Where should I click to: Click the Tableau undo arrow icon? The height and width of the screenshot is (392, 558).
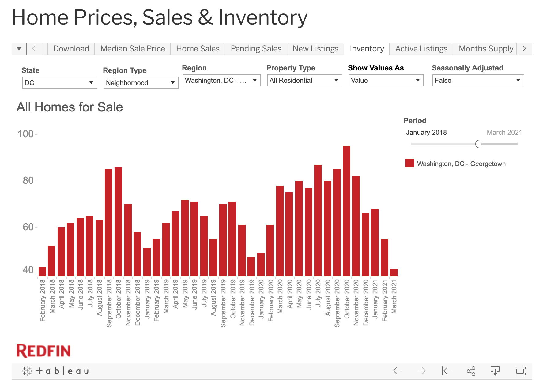point(397,371)
